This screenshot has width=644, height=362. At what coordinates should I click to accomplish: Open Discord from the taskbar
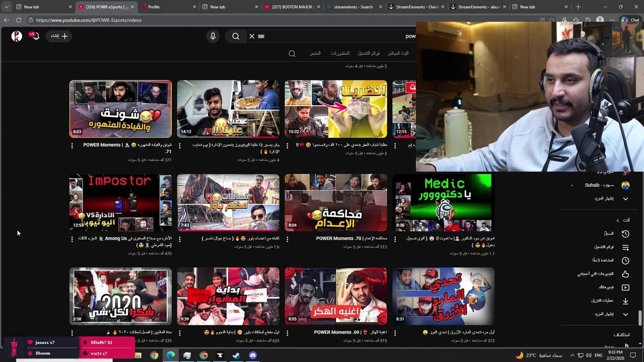(253, 355)
